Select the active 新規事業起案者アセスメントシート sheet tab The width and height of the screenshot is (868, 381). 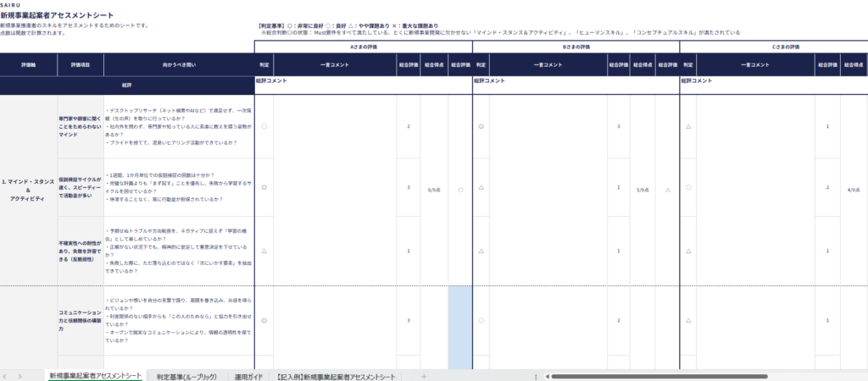[95, 376]
